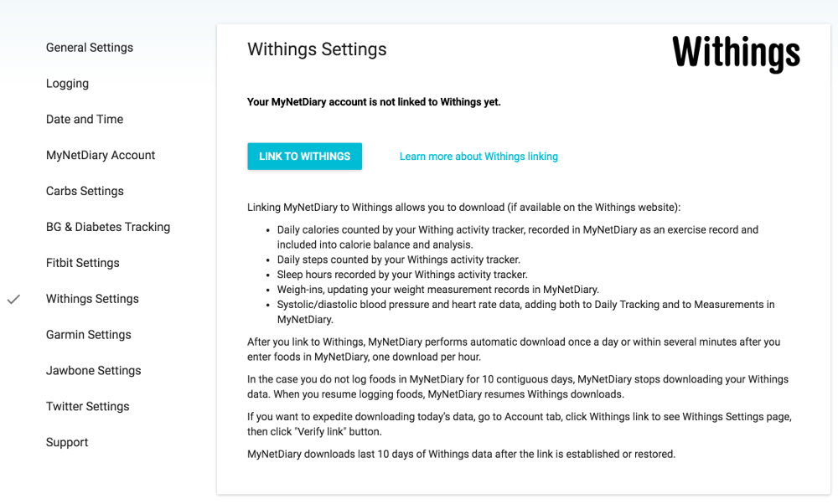Image resolution: width=838 pixels, height=504 pixels.
Task: Click the Withings Settings page heading
Action: 317,49
